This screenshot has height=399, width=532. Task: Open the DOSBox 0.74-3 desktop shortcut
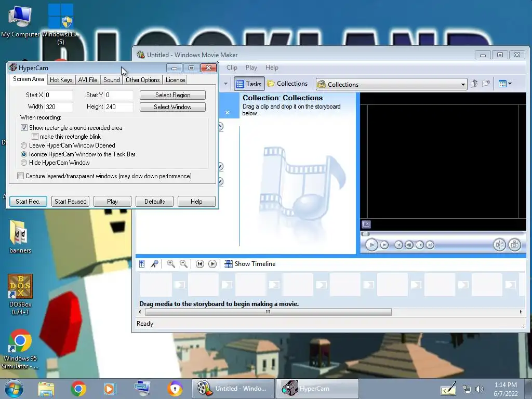click(20, 295)
